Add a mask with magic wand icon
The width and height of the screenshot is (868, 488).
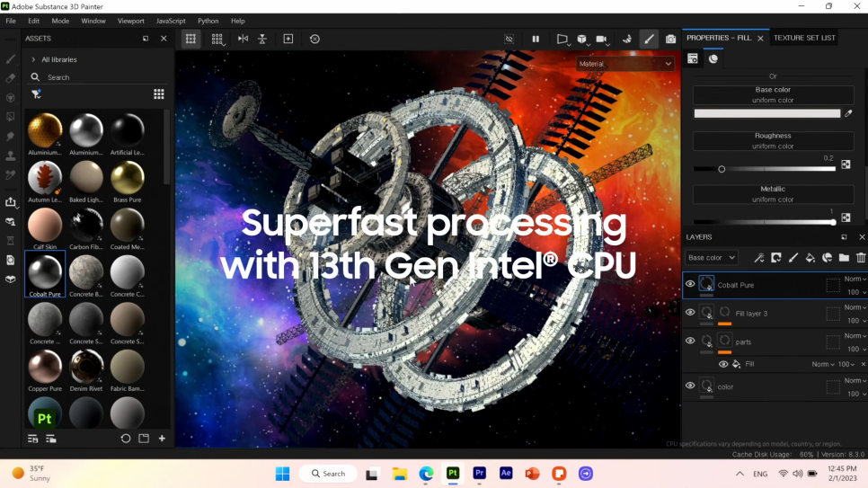click(x=759, y=258)
